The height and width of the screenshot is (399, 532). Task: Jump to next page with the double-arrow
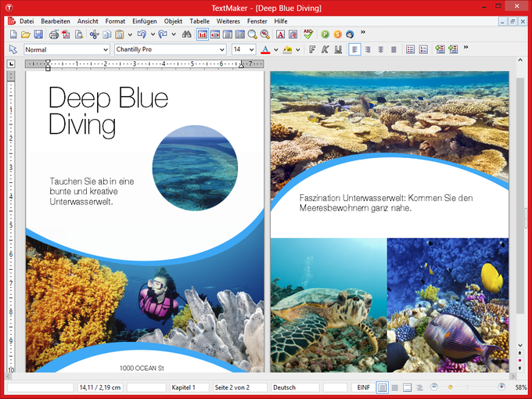click(519, 368)
